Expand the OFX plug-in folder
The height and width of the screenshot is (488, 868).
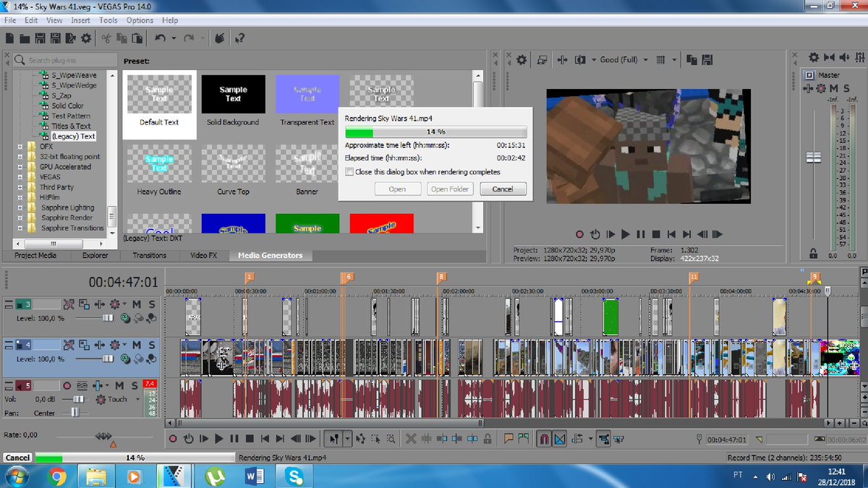point(20,146)
